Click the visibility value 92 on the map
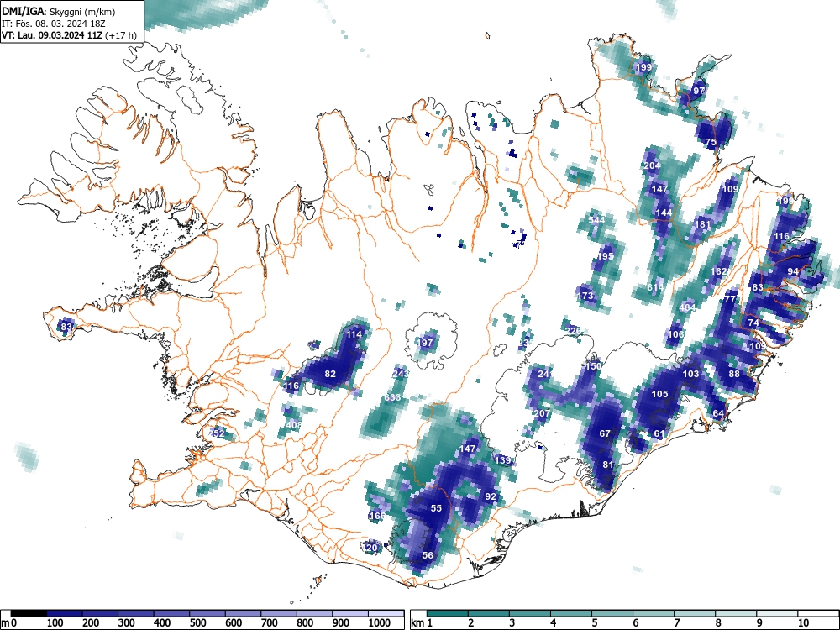Screen dimensions: 840x630 tap(491, 496)
